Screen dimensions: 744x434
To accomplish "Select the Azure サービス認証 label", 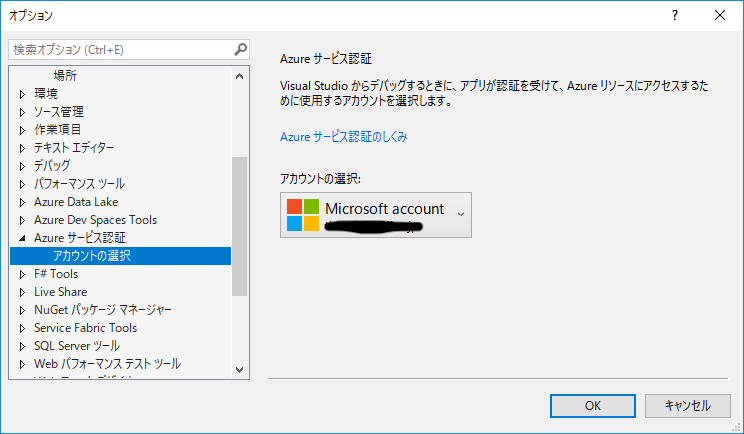I will [x=80, y=238].
